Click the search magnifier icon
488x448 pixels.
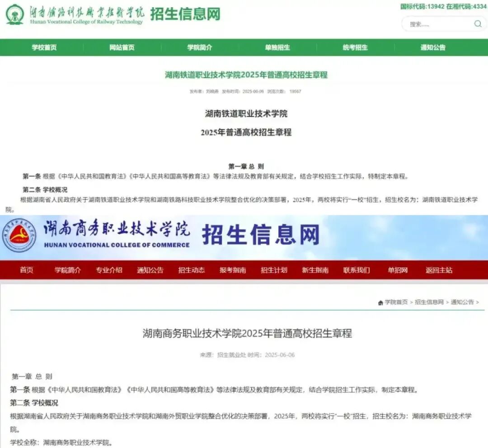(478, 24)
